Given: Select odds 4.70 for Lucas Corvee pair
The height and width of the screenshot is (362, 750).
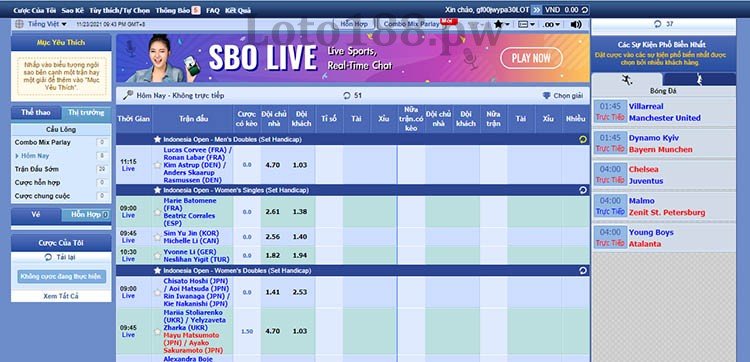Looking at the screenshot, I should (273, 165).
